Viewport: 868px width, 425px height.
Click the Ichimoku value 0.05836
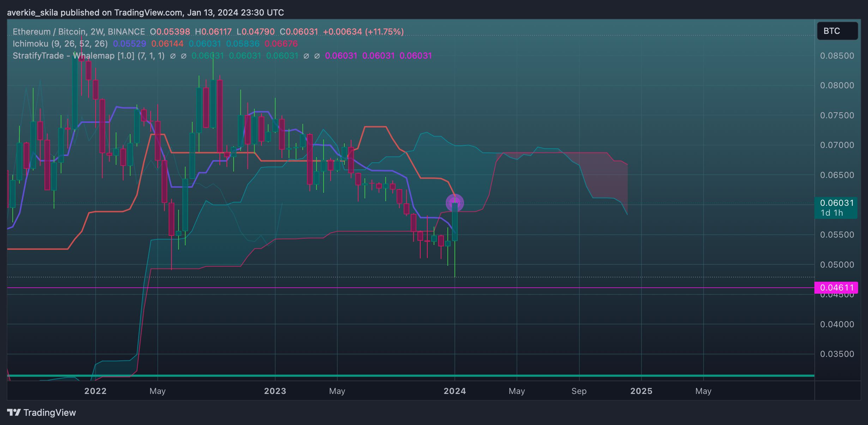243,44
